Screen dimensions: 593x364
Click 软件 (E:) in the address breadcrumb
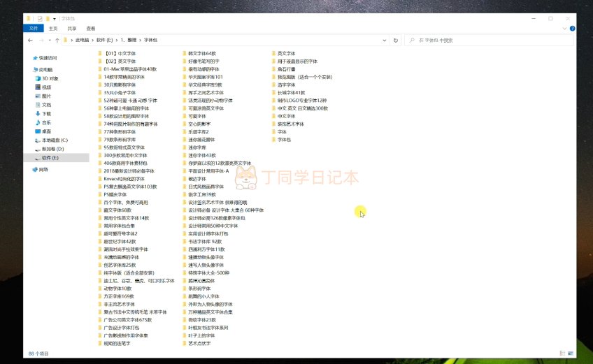point(105,40)
